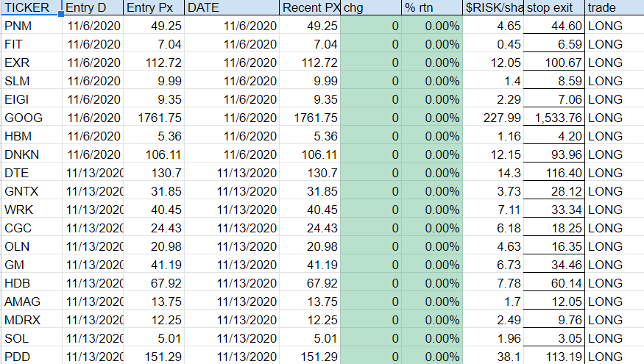Select MDRX risk per share 2.49

pos(493,320)
